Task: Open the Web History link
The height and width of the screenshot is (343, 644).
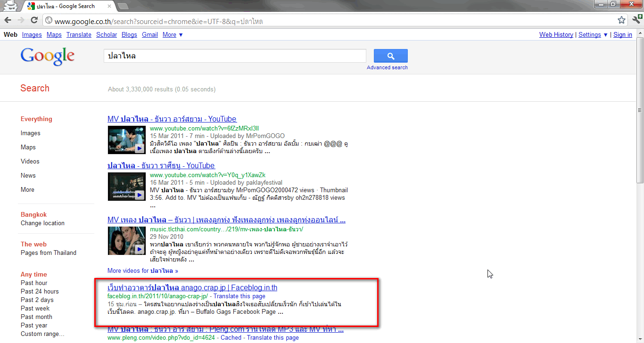Action: [556, 35]
